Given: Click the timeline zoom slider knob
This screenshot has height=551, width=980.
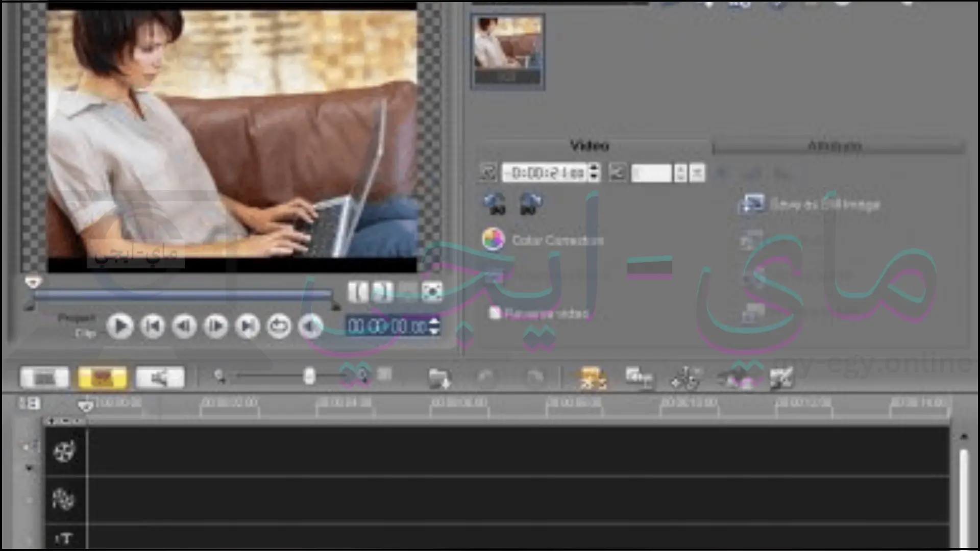Looking at the screenshot, I should (309, 377).
